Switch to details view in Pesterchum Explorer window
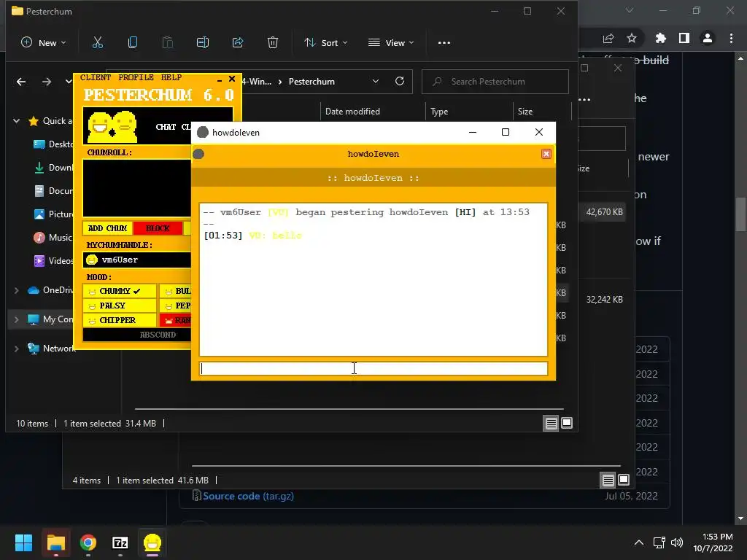747x560 pixels. coord(551,423)
